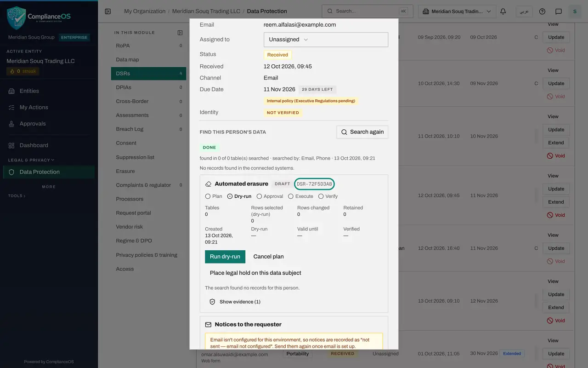588x368 pixels.
Task: Open the chat messages icon
Action: tap(559, 11)
